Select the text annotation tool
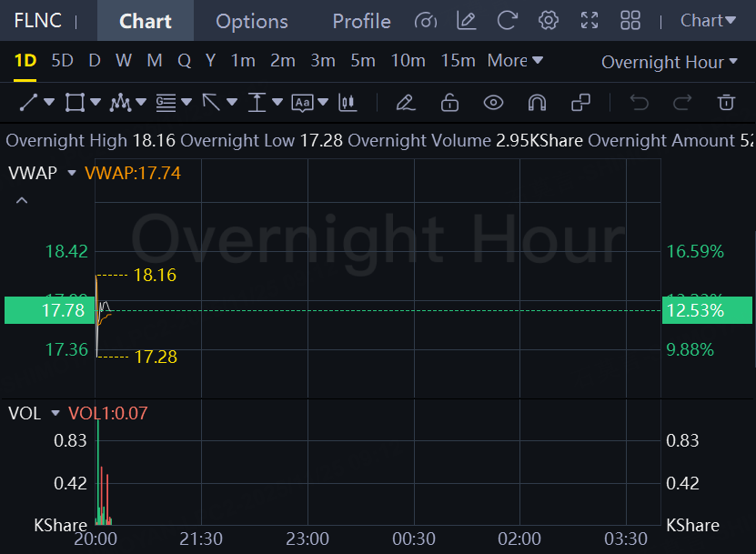The width and height of the screenshot is (756, 554). (302, 103)
